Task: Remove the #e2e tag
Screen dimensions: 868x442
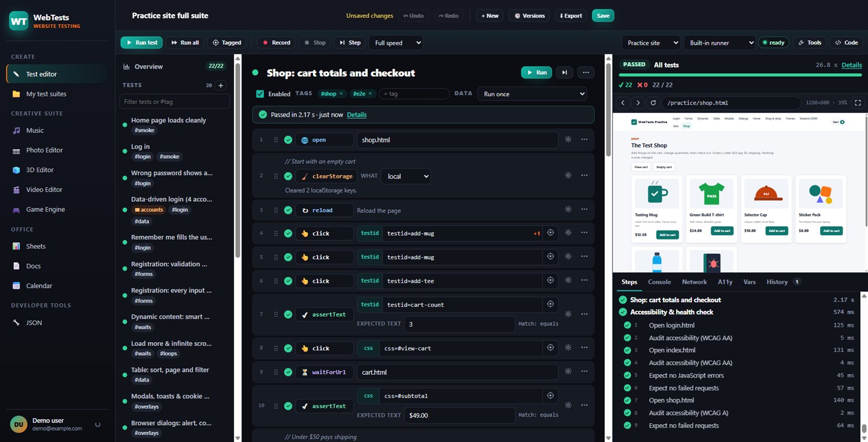Action: coord(371,94)
